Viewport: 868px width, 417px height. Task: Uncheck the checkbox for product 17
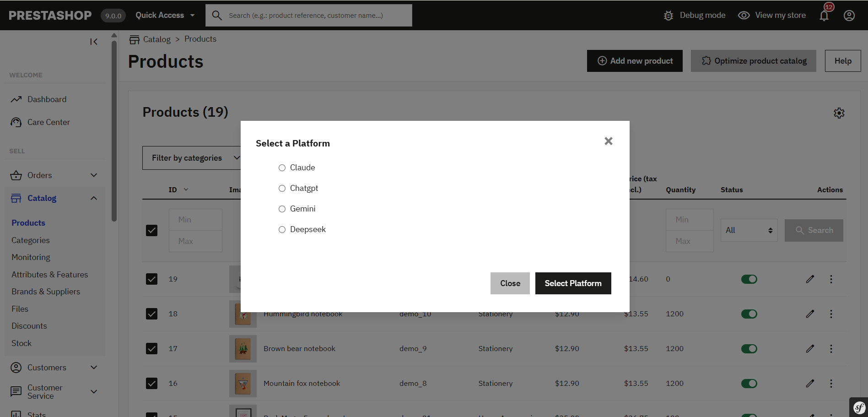pyautogui.click(x=151, y=349)
